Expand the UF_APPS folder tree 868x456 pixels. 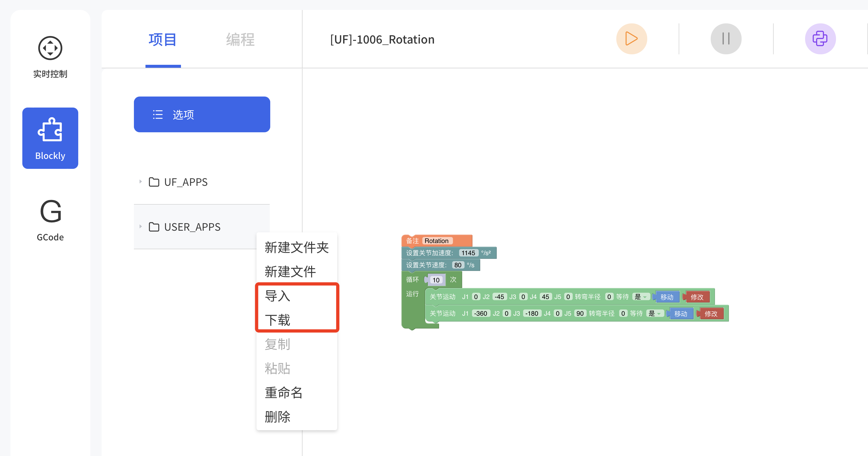click(x=141, y=182)
